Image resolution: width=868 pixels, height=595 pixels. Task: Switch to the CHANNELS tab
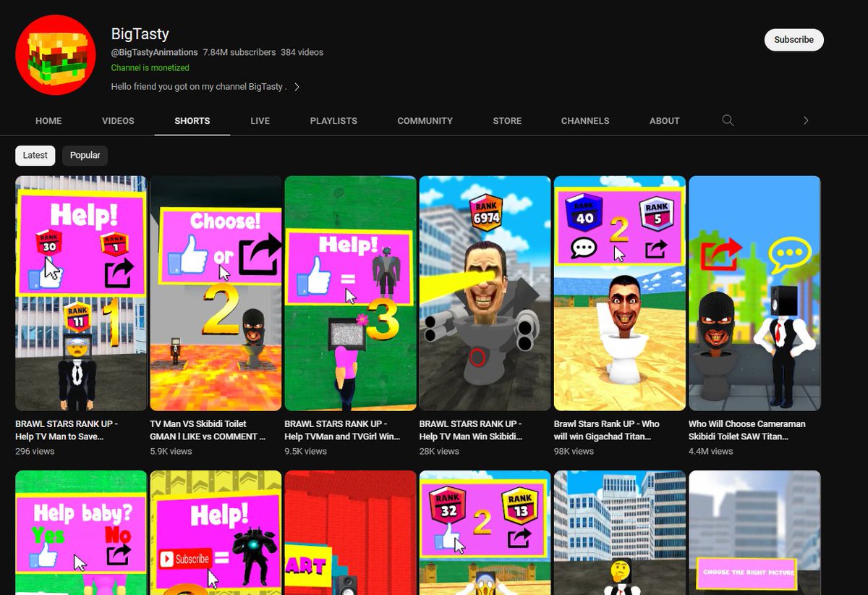585,121
